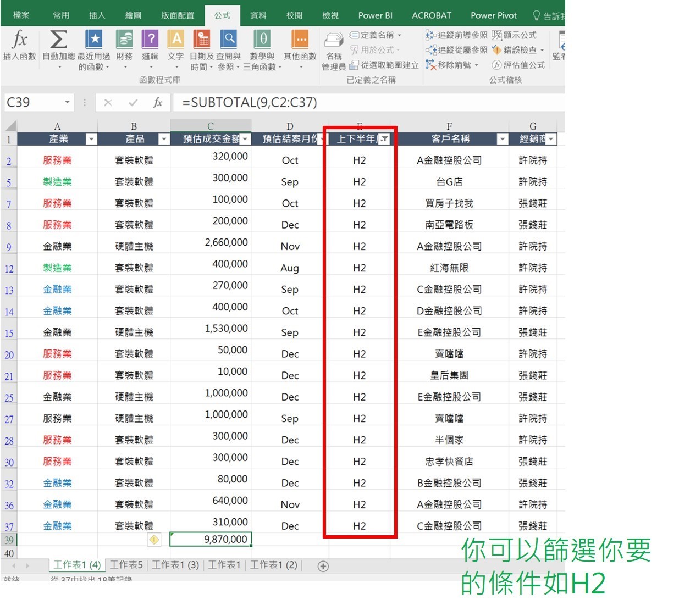Select the 忠孝快餐店 cell
The image size is (679, 616).
pyautogui.click(x=449, y=461)
